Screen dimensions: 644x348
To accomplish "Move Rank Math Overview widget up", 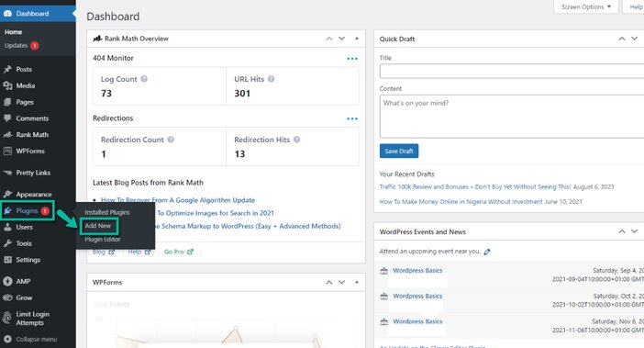I will point(329,39).
